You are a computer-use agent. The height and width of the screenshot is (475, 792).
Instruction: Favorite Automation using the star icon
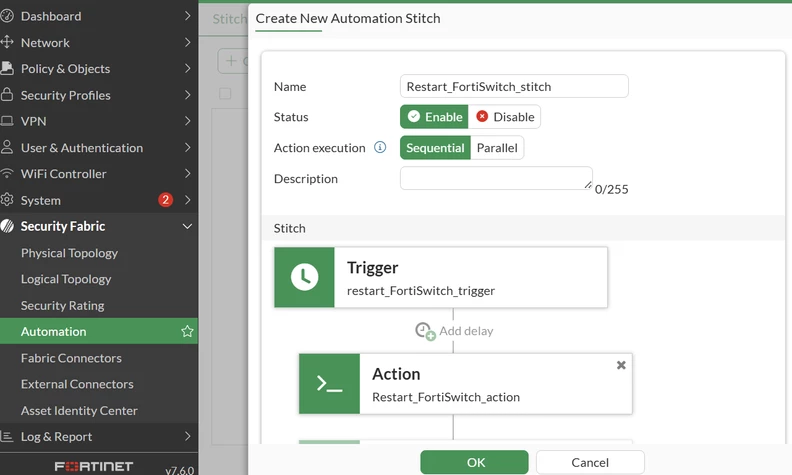[187, 331]
